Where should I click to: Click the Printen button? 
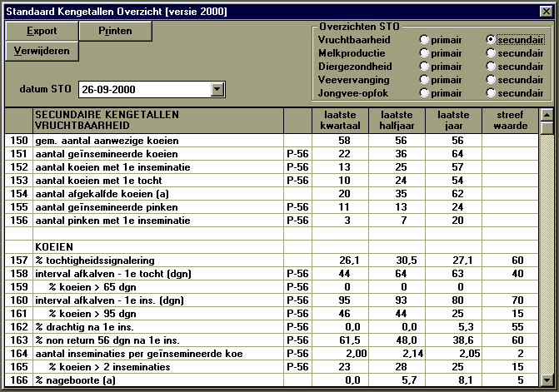pyautogui.click(x=115, y=31)
